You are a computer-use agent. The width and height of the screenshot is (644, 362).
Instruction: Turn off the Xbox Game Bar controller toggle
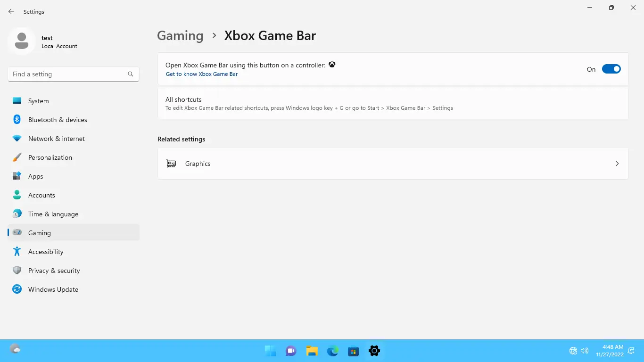click(611, 69)
